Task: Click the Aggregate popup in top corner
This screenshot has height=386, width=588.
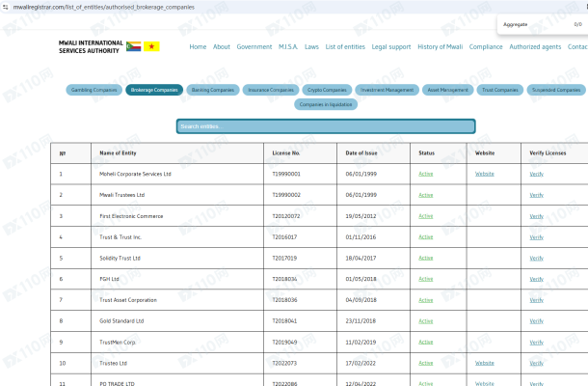Action: click(543, 24)
